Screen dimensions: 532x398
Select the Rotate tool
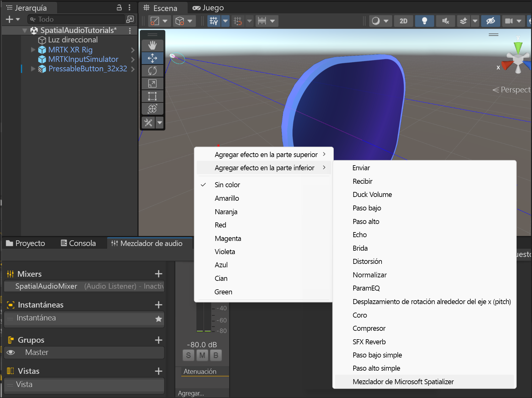152,71
